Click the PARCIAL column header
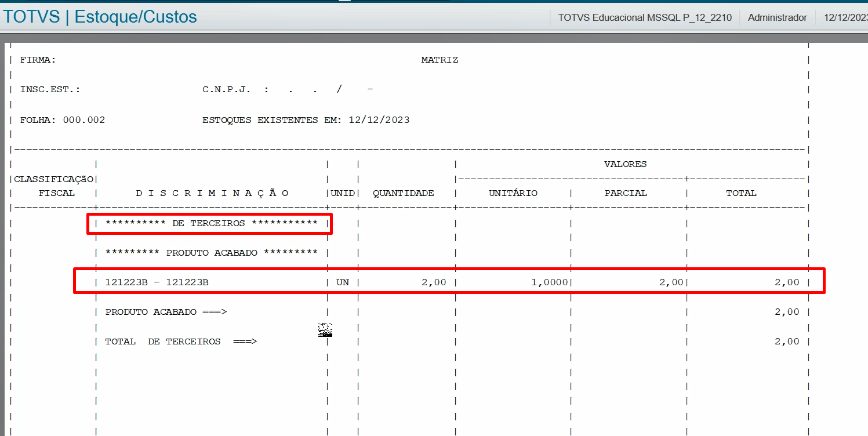 [x=626, y=193]
